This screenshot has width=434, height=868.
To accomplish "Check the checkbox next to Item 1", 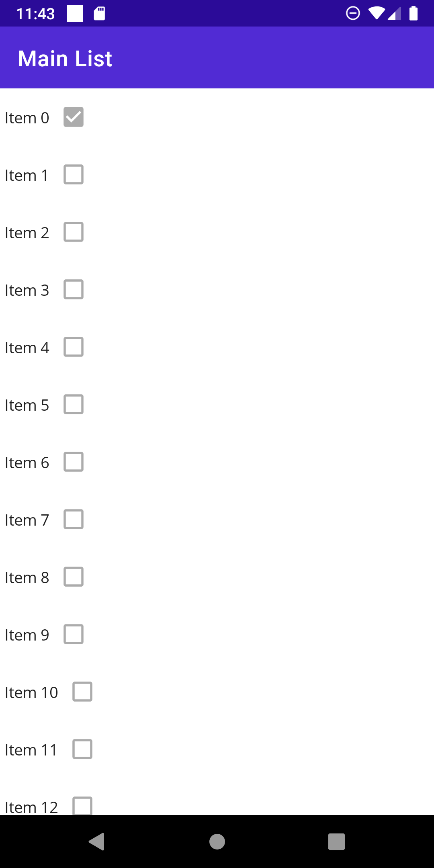I will click(x=74, y=174).
